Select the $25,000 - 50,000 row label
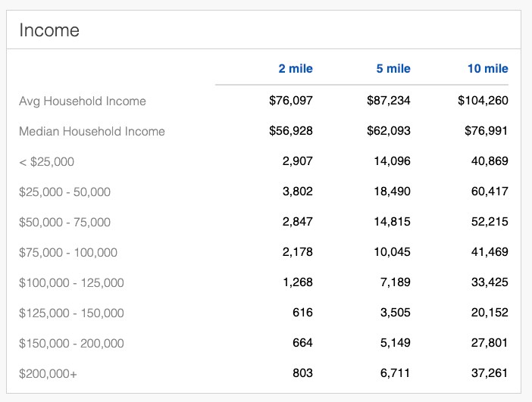This screenshot has width=532, height=402. point(64,192)
